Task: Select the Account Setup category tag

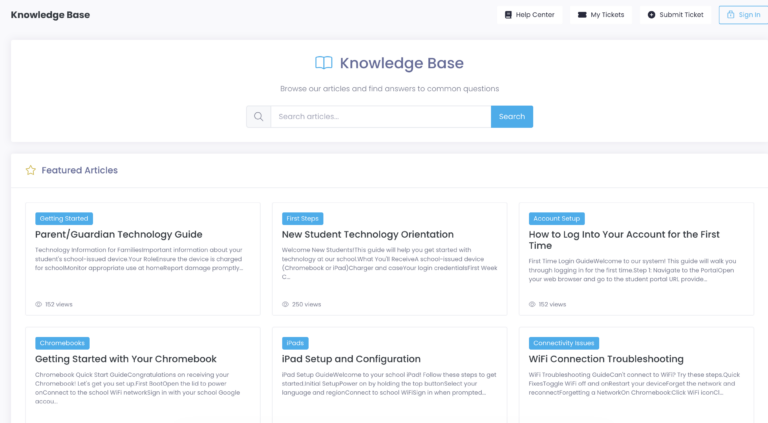Action: tap(556, 218)
